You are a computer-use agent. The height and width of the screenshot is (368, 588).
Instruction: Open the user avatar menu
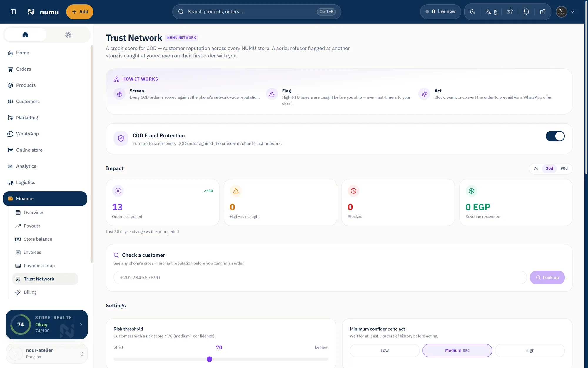pyautogui.click(x=562, y=12)
